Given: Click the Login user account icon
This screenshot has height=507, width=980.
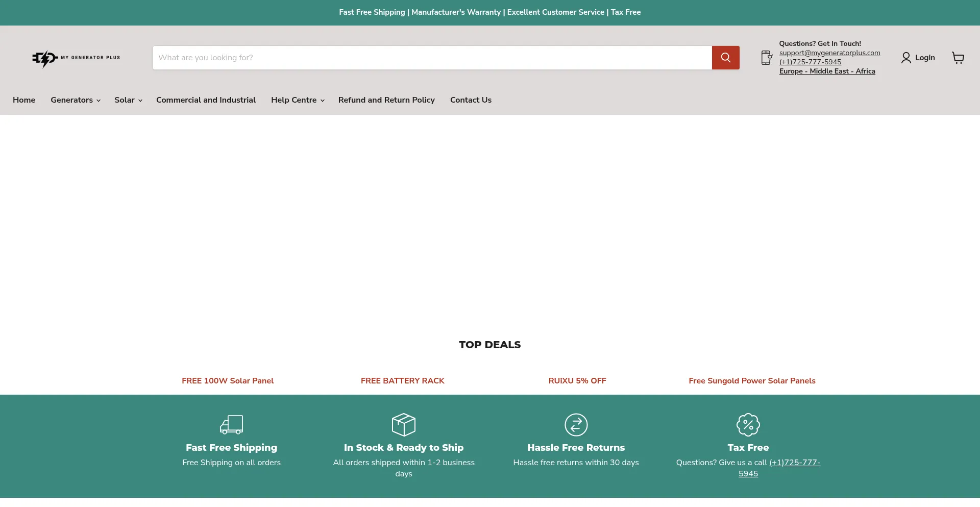Looking at the screenshot, I should coord(906,58).
